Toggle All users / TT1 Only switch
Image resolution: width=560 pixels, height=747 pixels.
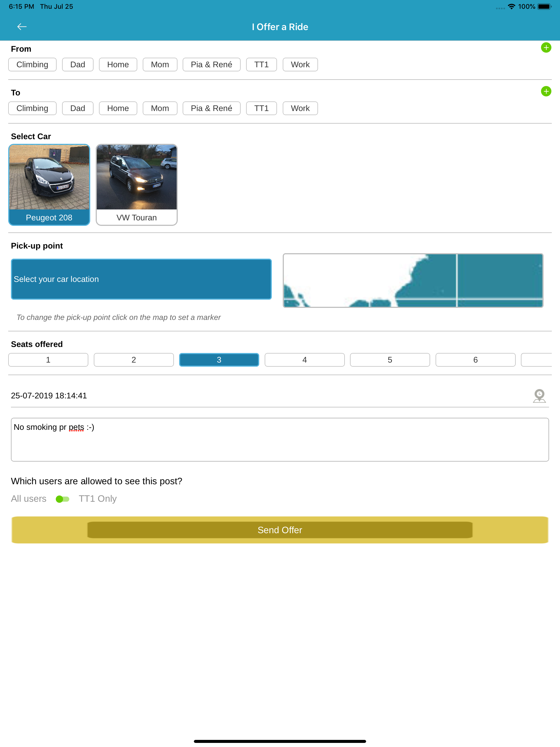pos(63,499)
